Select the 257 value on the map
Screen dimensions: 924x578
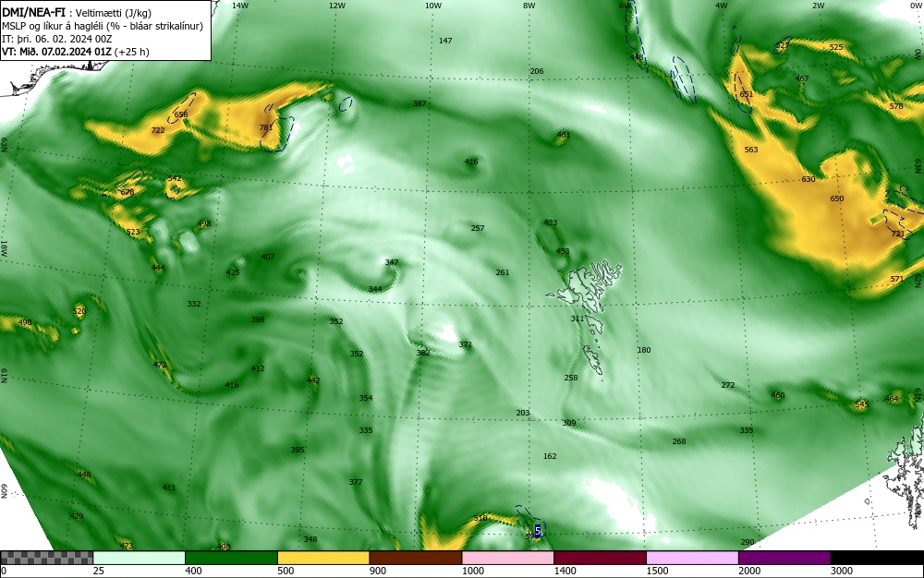point(478,228)
